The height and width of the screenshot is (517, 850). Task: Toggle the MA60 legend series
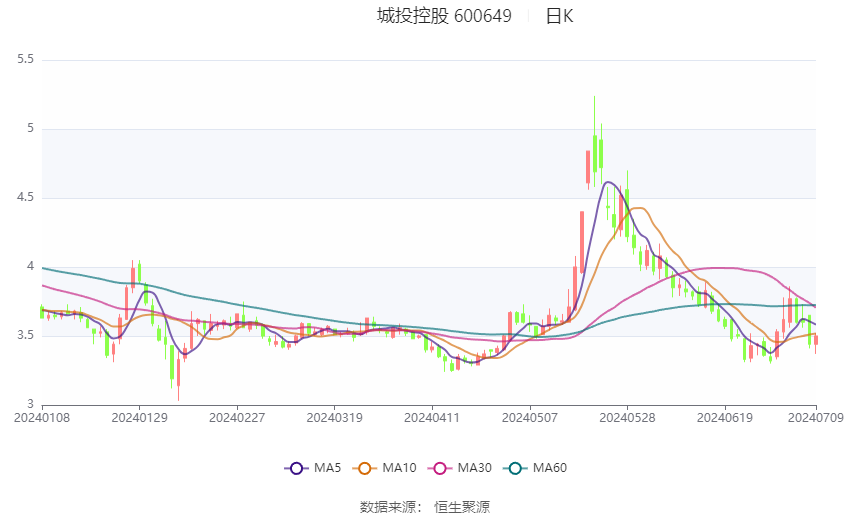click(535, 468)
